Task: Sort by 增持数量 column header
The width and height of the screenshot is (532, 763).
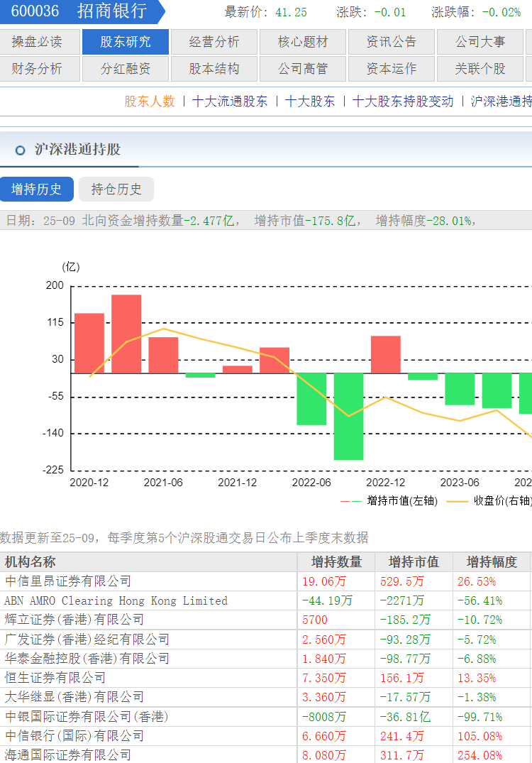Action: [336, 562]
